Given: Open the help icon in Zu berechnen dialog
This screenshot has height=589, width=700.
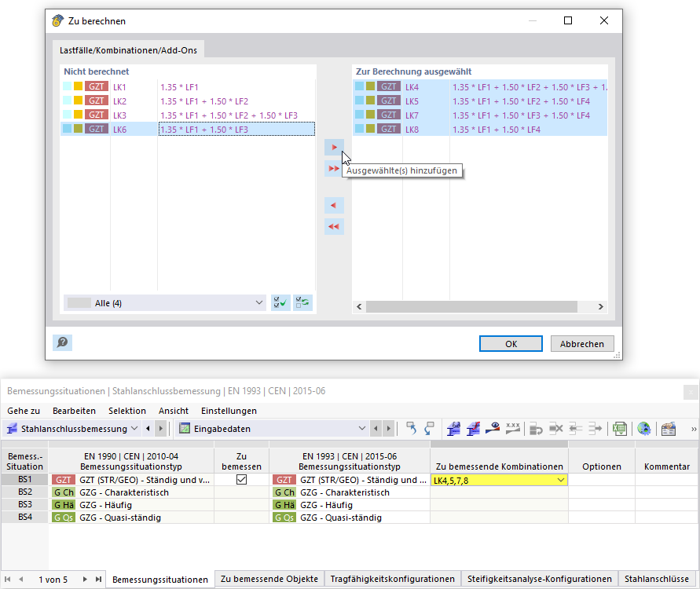Looking at the screenshot, I should (63, 342).
